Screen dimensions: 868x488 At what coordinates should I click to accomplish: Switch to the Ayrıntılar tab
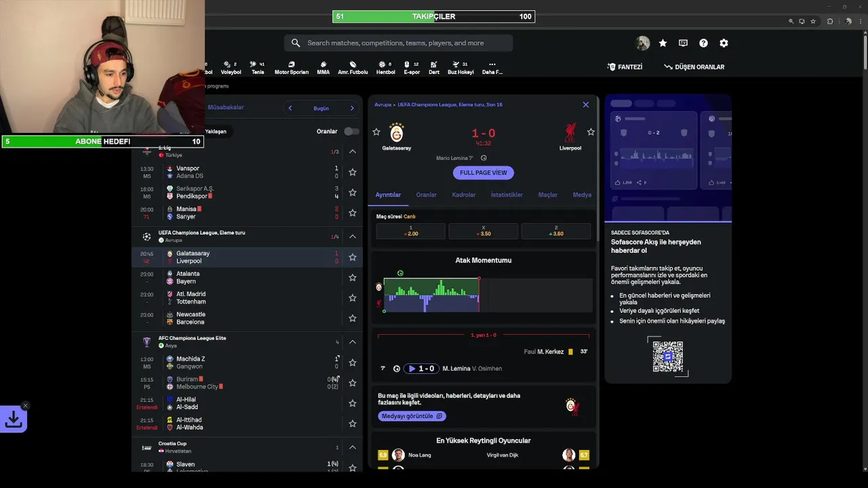tap(389, 195)
